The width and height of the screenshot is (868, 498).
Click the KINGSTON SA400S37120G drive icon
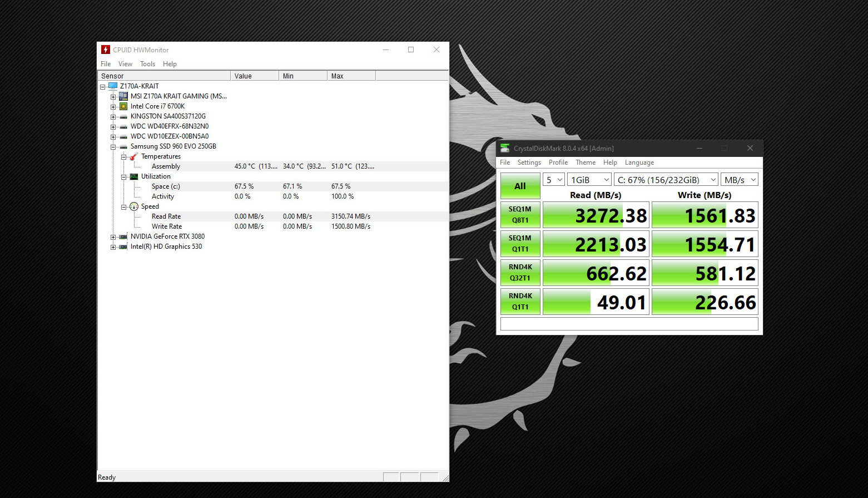click(x=123, y=117)
